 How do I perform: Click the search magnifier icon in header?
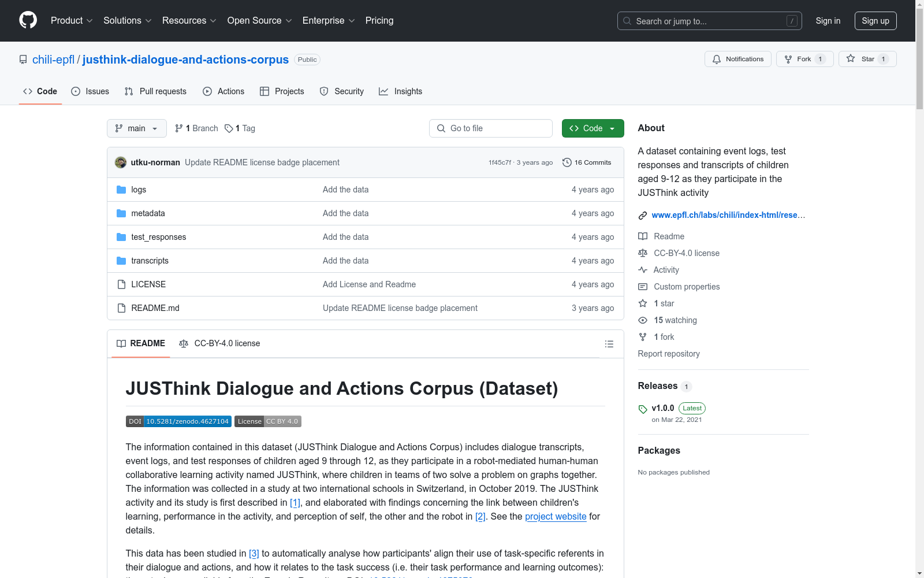pyautogui.click(x=627, y=21)
